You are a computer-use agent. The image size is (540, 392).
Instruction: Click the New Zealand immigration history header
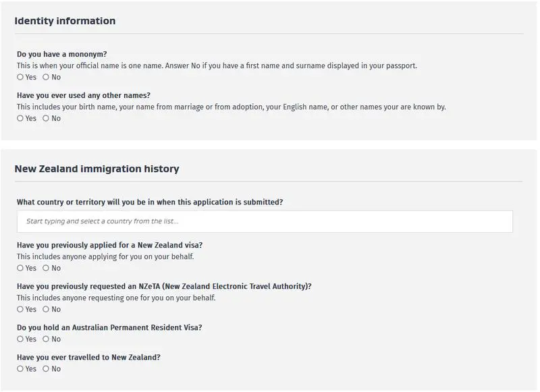(x=97, y=169)
